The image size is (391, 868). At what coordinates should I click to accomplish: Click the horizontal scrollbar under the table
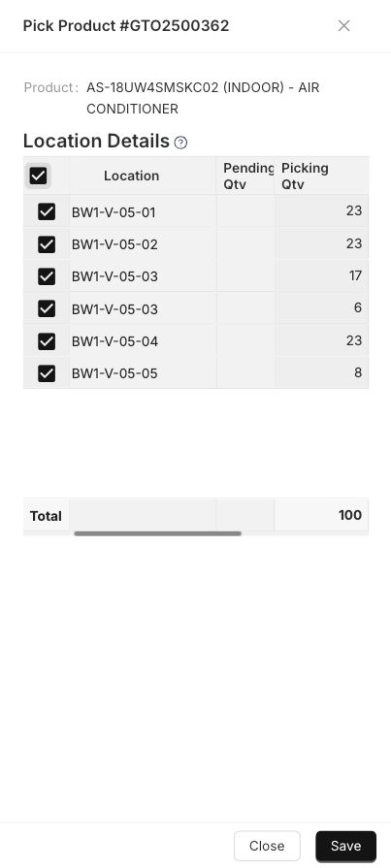pos(158,533)
